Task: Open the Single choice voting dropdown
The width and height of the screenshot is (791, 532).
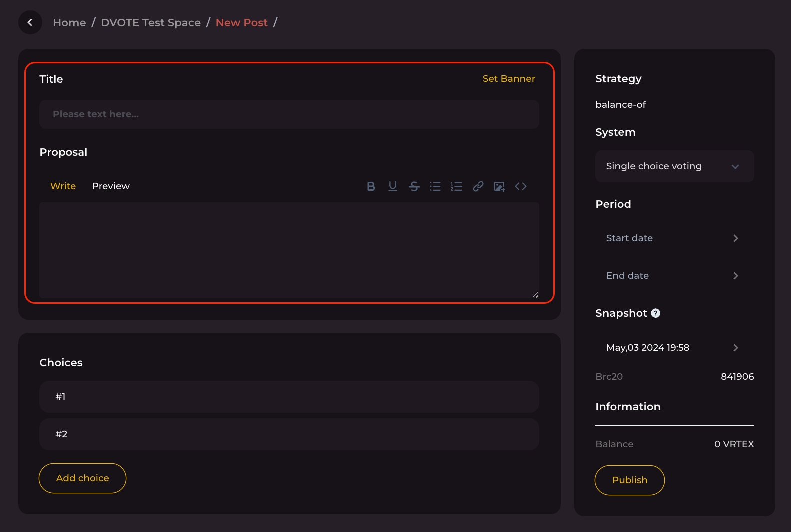Action: coord(674,166)
